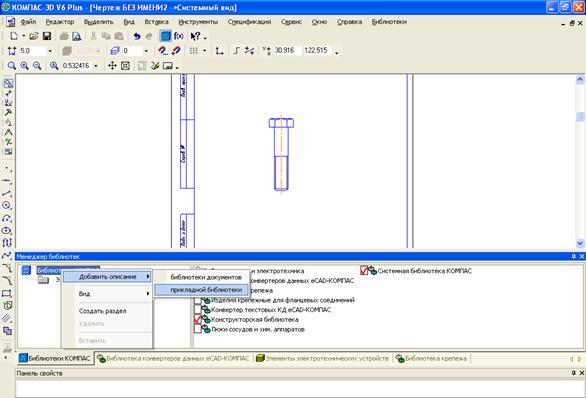Image resolution: width=586 pixels, height=398 pixels.
Task: Select the rectangle tool in left sidebar
Action: coord(7,293)
